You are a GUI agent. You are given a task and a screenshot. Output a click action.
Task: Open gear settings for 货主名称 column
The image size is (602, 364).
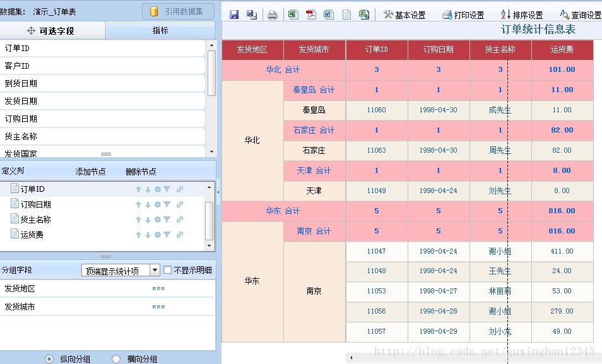(x=157, y=220)
